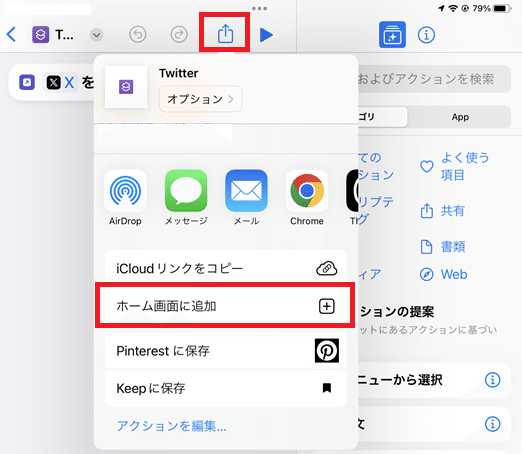This screenshot has width=522, height=454.
Task: Switch to the App tab
Action: (460, 117)
